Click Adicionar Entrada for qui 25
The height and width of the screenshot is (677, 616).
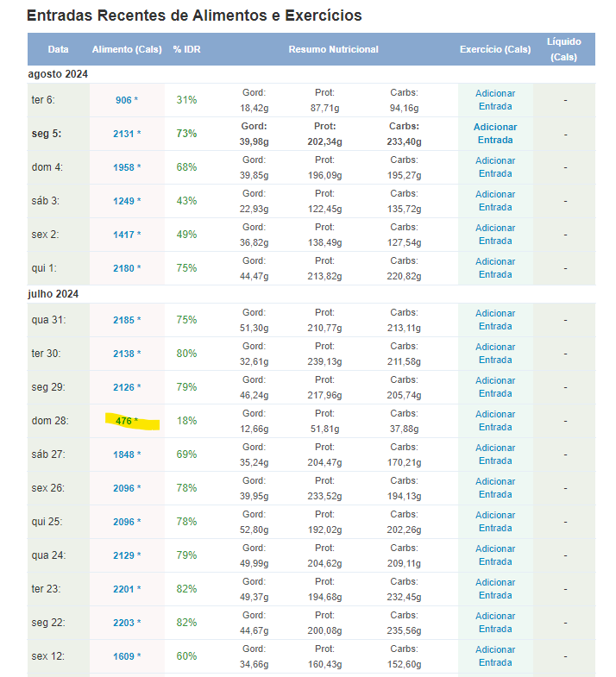495,523
